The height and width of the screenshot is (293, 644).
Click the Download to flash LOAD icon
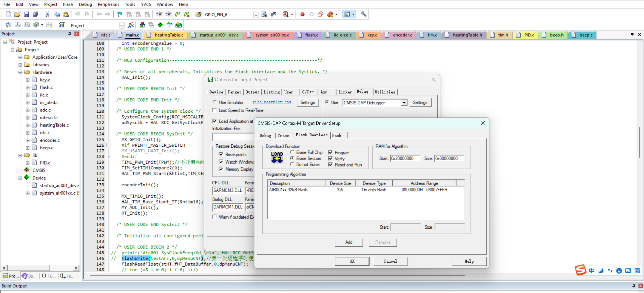tap(61, 25)
